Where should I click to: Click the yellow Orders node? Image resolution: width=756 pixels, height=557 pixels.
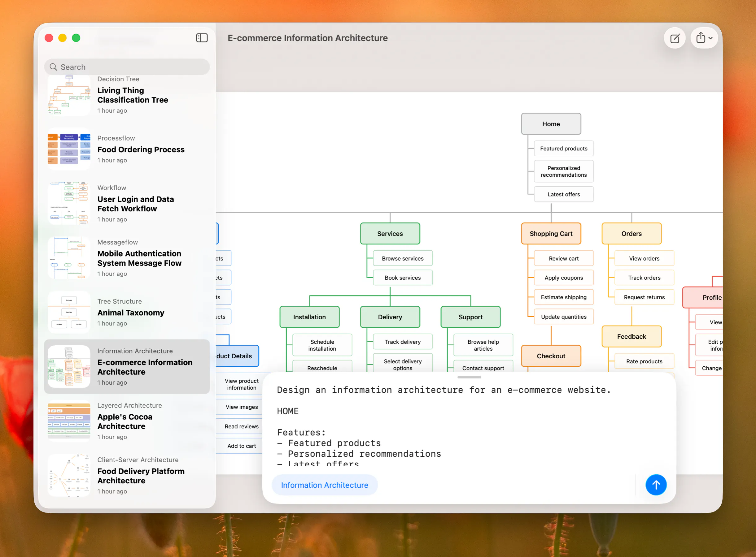[x=631, y=234]
